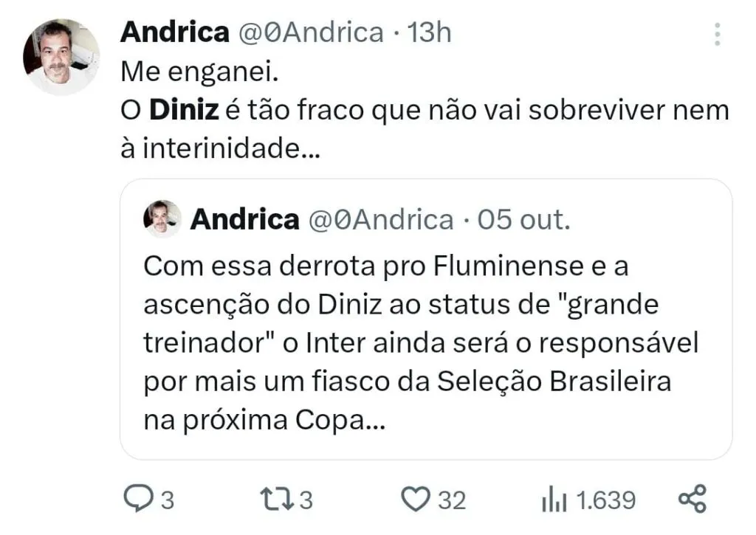Screen dimensions: 756x535
Task: Open the view analytics bar chart icon
Action: [554, 500]
